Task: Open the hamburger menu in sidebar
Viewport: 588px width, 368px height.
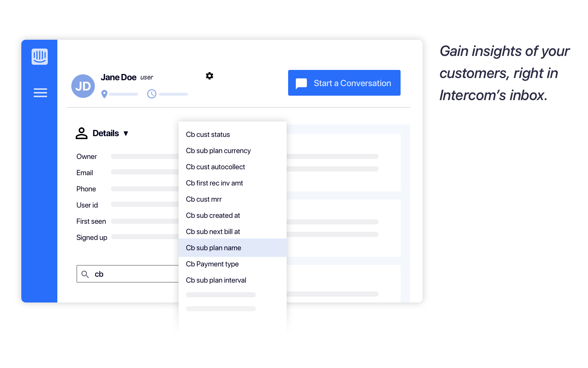Action: tap(40, 93)
